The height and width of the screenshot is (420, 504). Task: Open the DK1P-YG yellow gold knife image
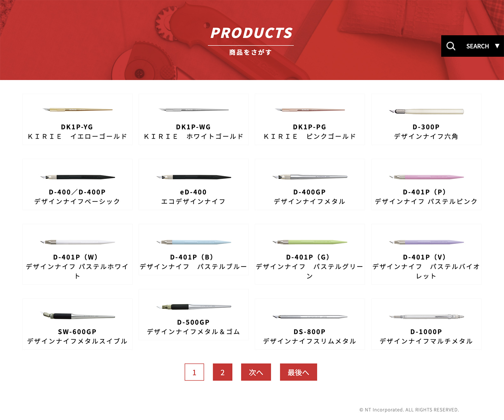click(x=77, y=110)
